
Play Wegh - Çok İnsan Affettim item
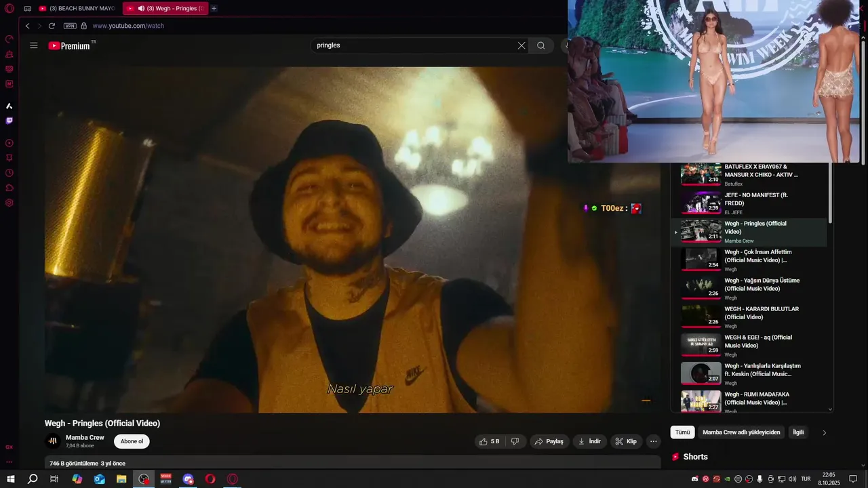point(749,260)
